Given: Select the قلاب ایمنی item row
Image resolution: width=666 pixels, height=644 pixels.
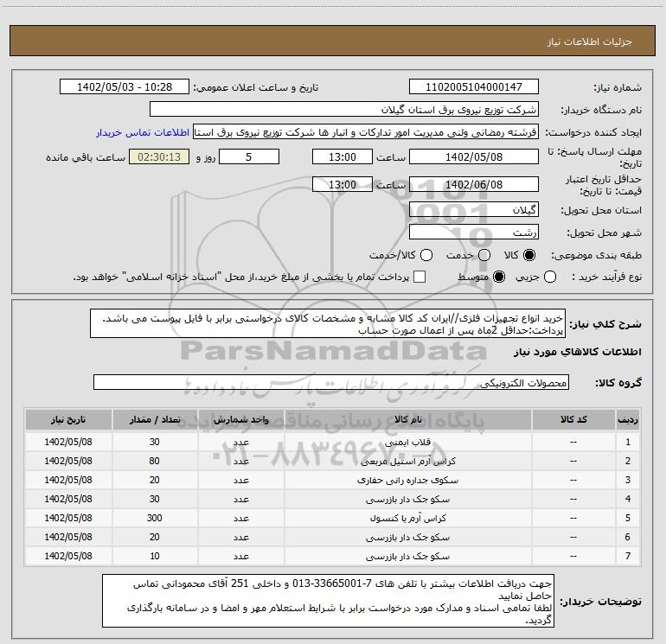Looking at the screenshot, I should coord(333,442).
